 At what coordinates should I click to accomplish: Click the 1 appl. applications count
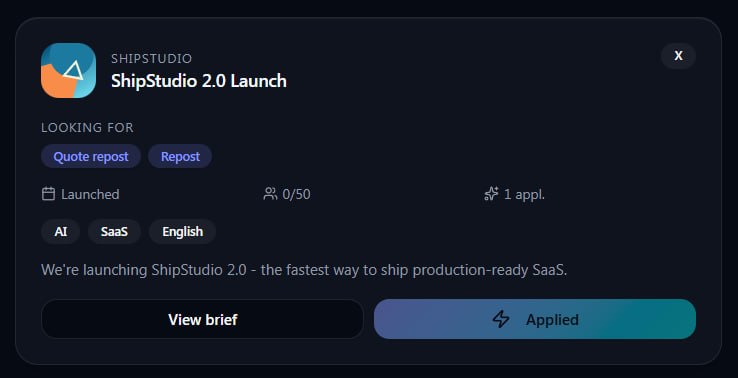point(524,194)
